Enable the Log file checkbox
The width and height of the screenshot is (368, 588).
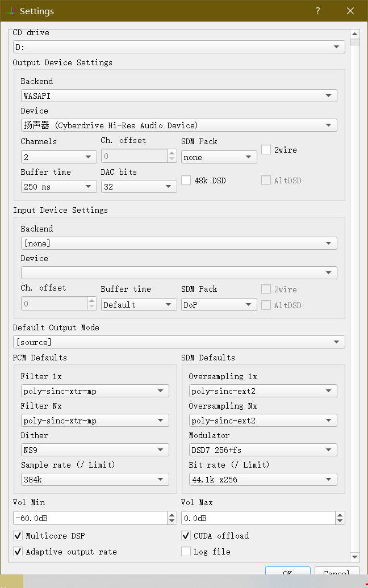186,552
